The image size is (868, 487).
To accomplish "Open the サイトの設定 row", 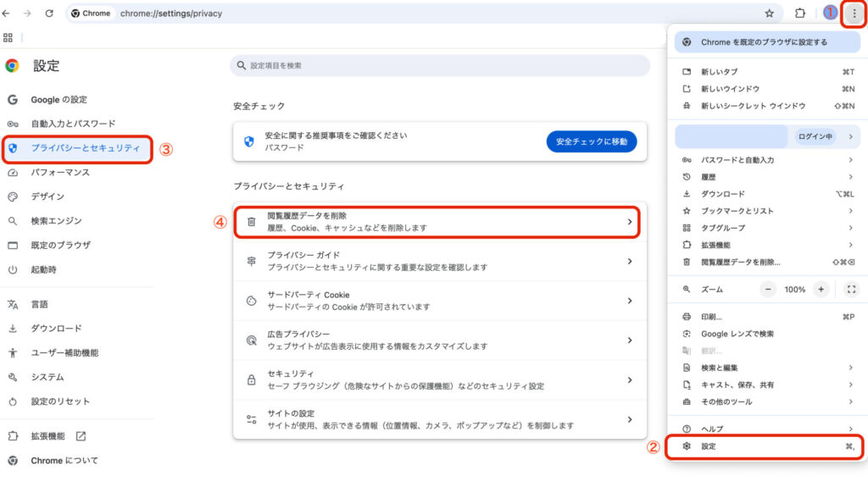I will tap(440, 419).
